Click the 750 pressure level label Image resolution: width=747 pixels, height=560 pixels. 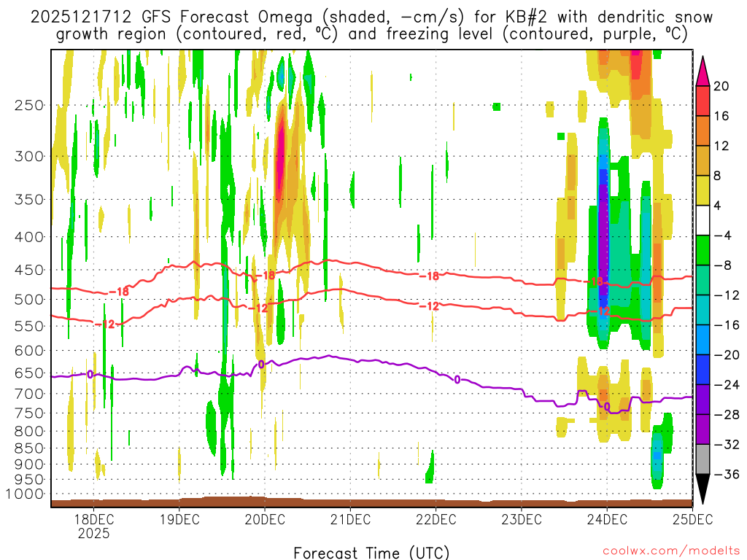point(29,413)
